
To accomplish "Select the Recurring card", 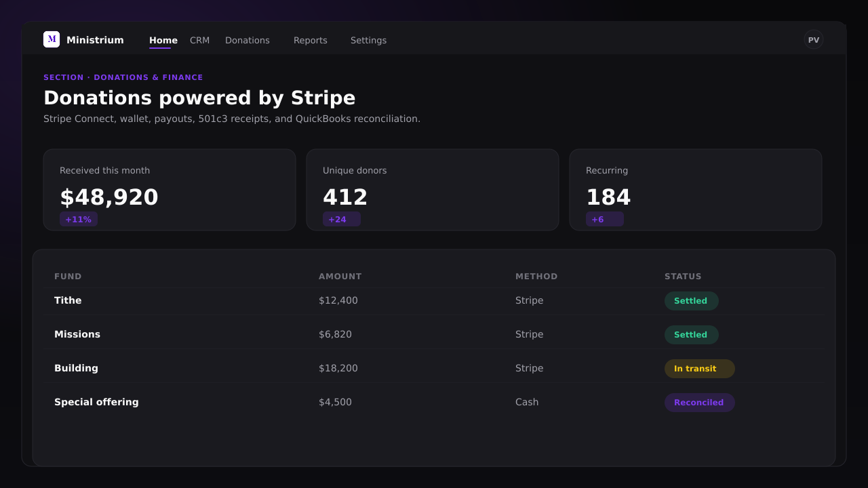I will click(696, 190).
